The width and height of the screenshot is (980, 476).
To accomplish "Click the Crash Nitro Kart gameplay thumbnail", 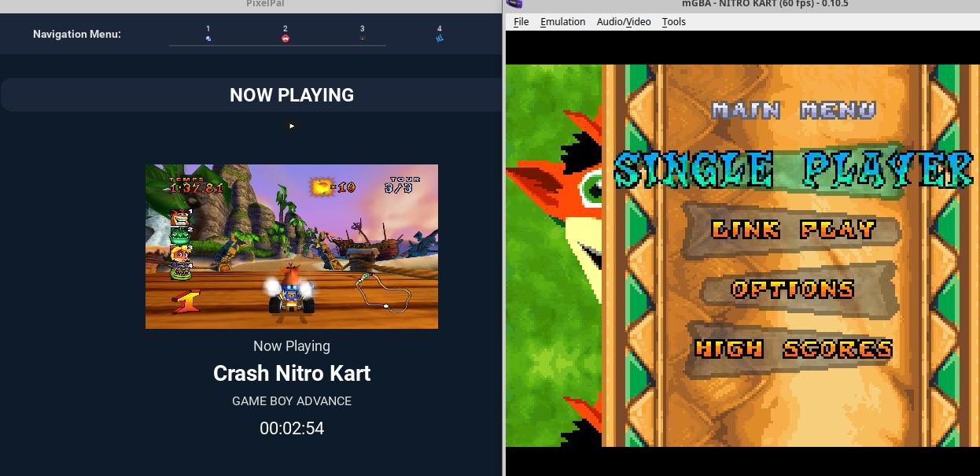I will click(292, 246).
